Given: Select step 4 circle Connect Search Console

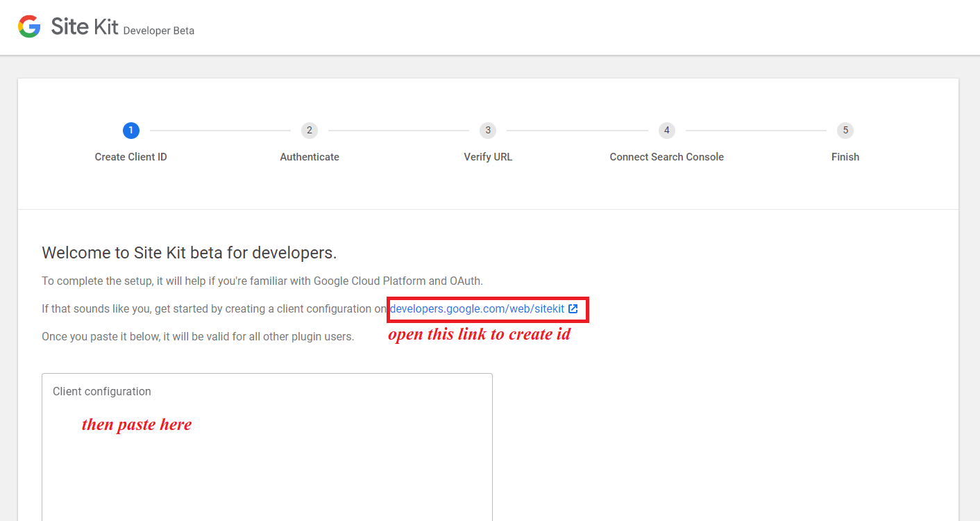Looking at the screenshot, I should [666, 130].
